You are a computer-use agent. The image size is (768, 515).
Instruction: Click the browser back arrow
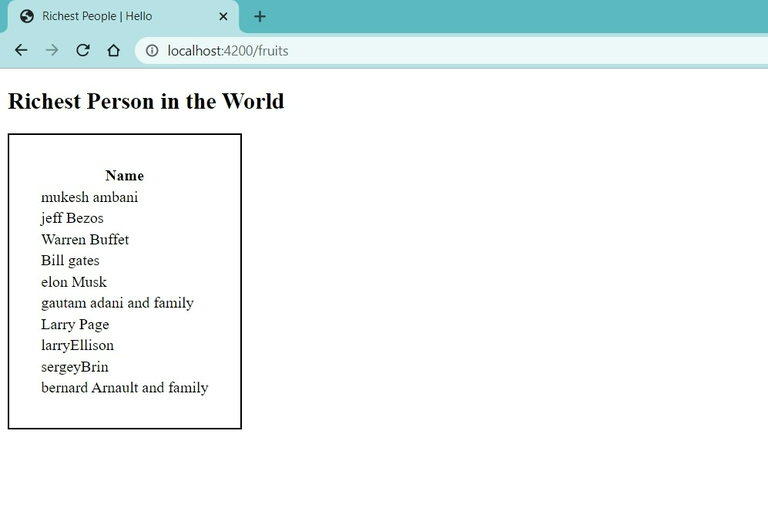[21, 50]
